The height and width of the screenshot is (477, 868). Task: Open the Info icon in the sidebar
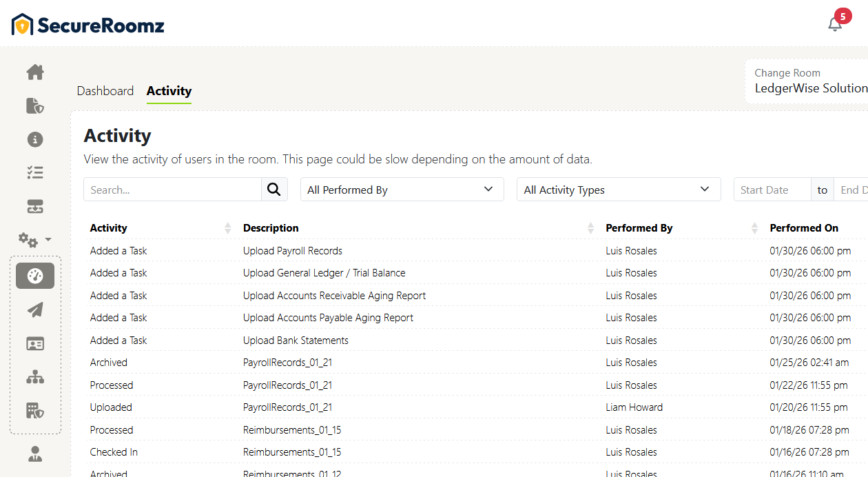(34, 139)
